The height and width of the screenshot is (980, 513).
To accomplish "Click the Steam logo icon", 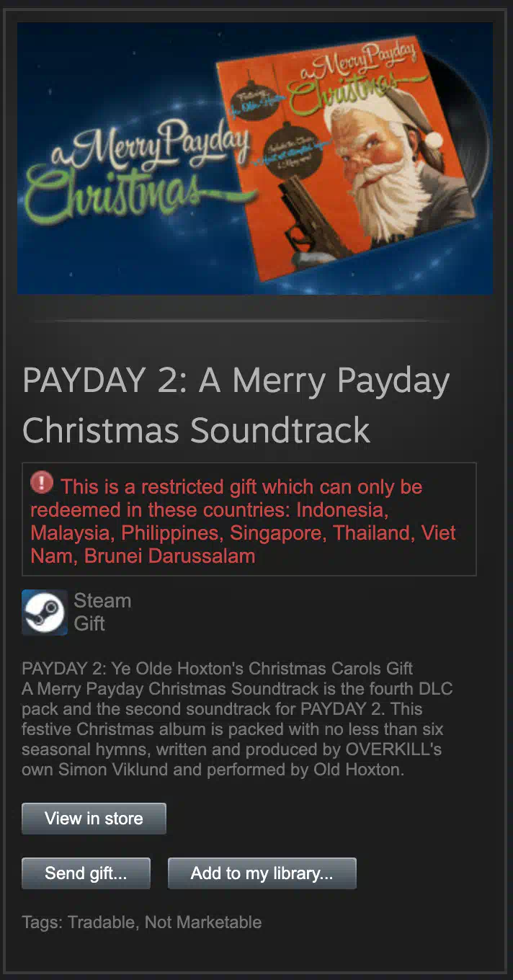I will tap(45, 612).
